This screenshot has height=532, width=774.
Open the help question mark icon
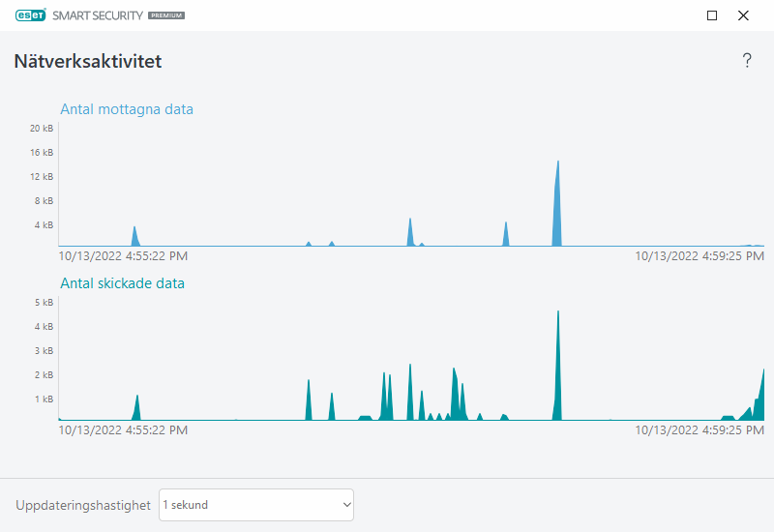click(747, 61)
